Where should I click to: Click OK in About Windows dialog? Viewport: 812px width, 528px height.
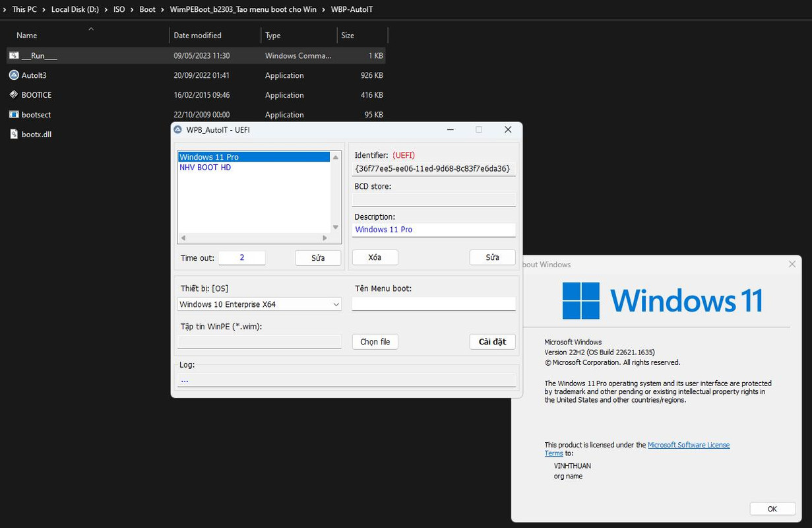point(772,509)
